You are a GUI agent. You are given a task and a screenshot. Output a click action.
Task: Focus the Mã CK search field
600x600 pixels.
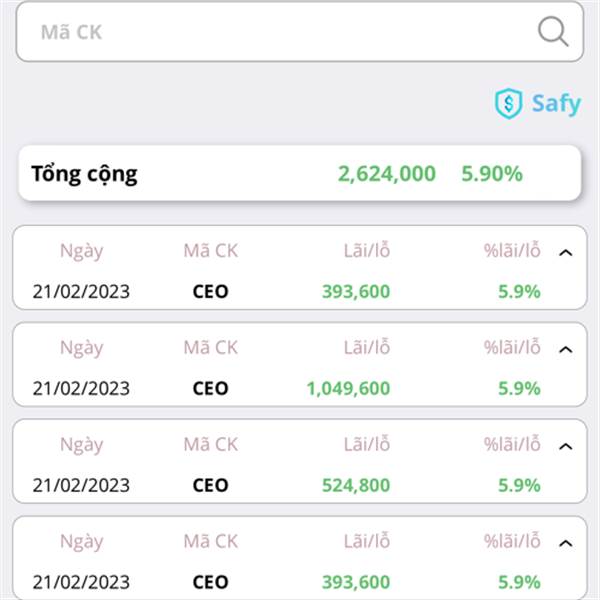pos(300,32)
